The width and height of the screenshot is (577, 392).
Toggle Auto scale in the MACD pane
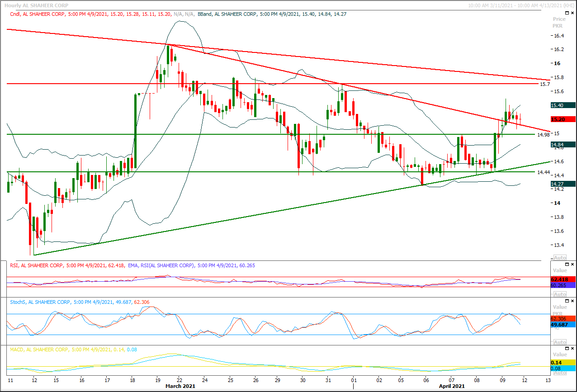pyautogui.click(x=559, y=372)
